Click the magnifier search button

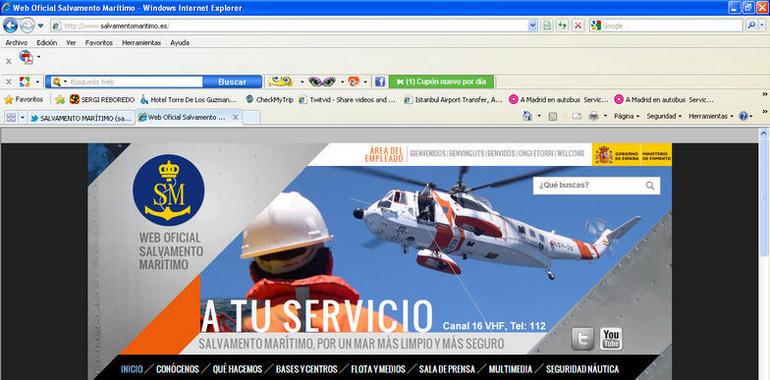751,26
